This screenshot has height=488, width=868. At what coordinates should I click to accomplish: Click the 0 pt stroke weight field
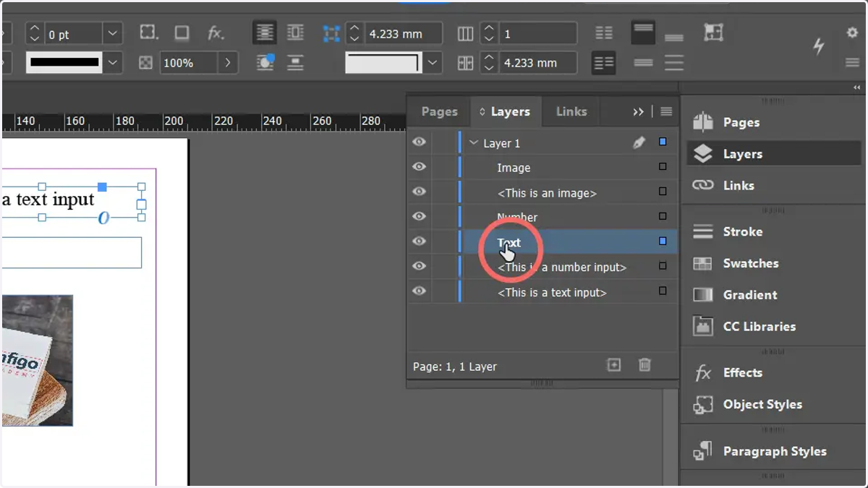(x=75, y=34)
